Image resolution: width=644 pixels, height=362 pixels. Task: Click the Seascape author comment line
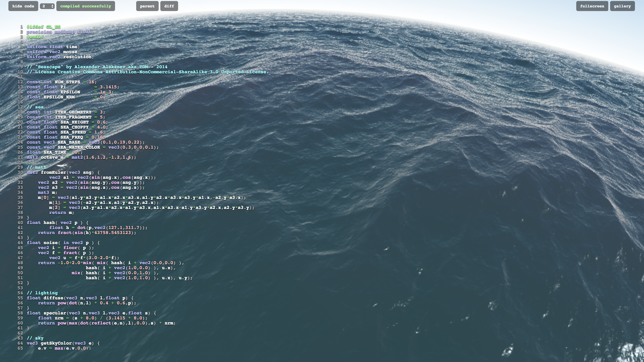tap(97, 67)
